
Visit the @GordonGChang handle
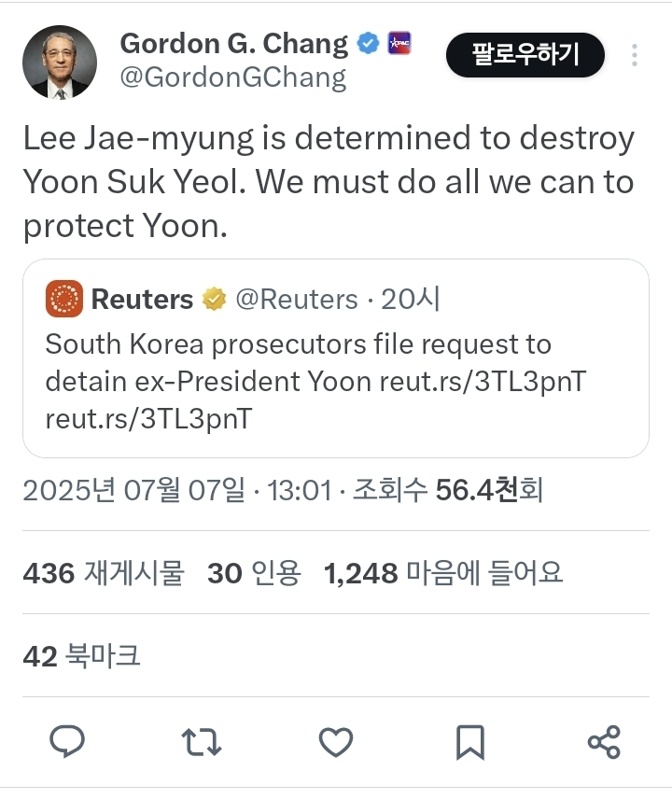coord(232,77)
